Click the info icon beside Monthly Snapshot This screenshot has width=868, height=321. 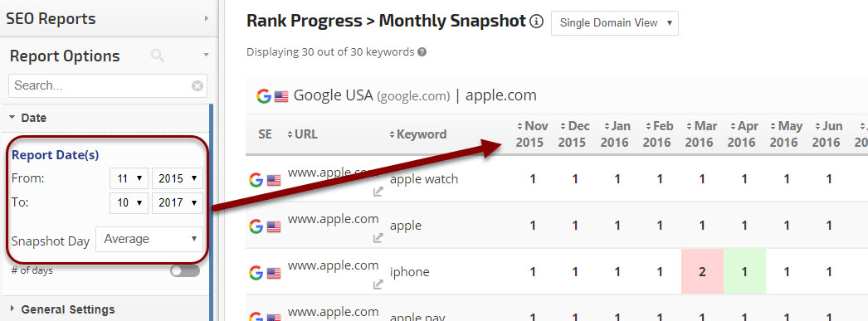(x=536, y=22)
